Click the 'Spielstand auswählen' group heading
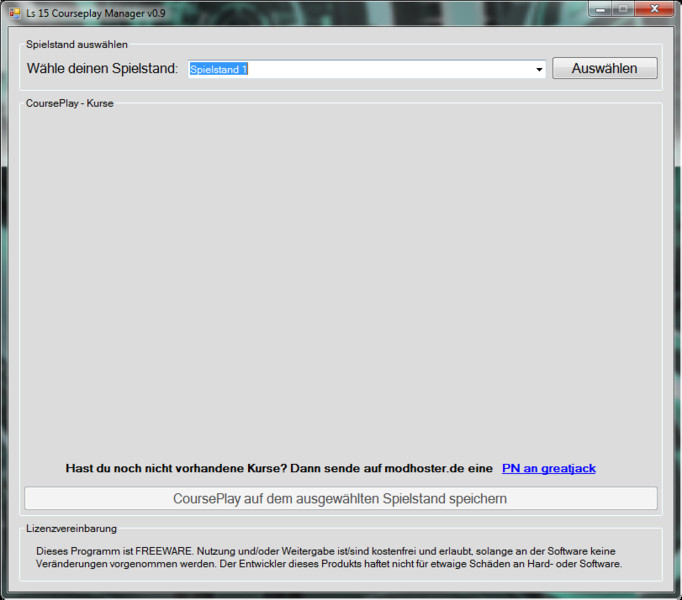 pos(77,44)
